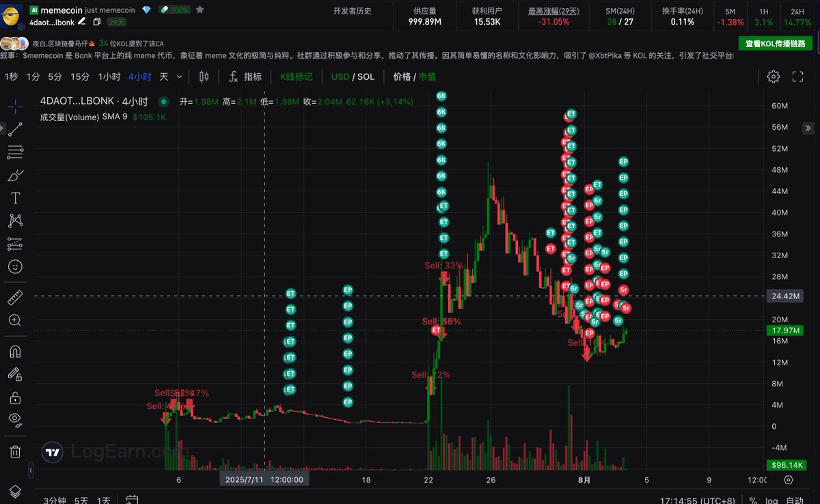Click the TradingView logo on chart

tap(52, 451)
